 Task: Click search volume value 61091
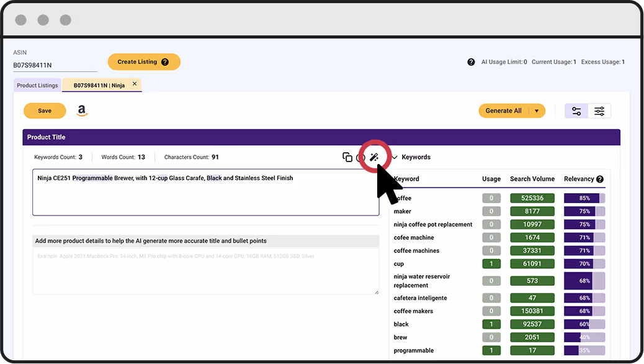[532, 263]
